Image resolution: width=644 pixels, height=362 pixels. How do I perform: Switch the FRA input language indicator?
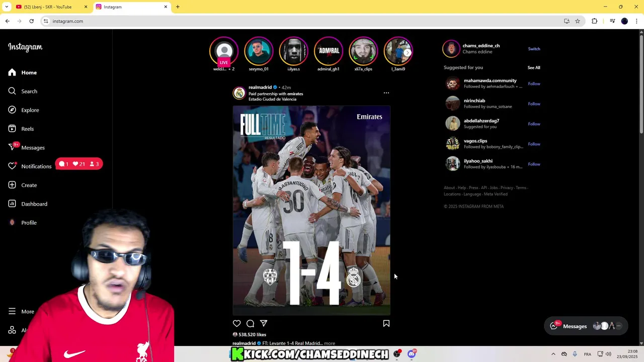(587, 354)
